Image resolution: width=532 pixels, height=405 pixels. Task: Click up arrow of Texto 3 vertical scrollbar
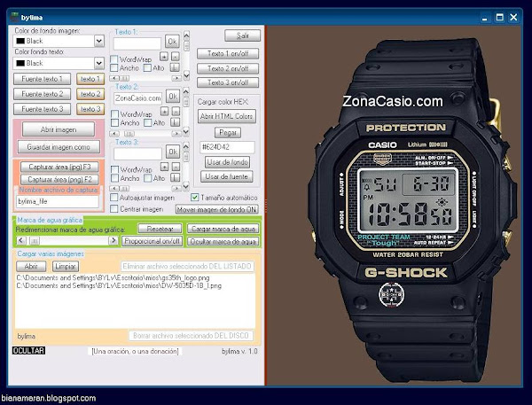(x=186, y=146)
